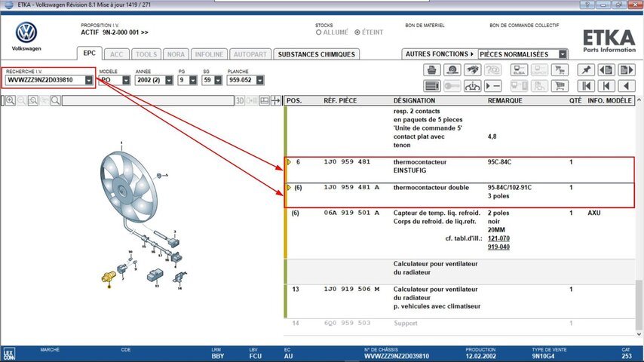
Task: Open the Modèle dropdown arrow
Action: (x=126, y=80)
